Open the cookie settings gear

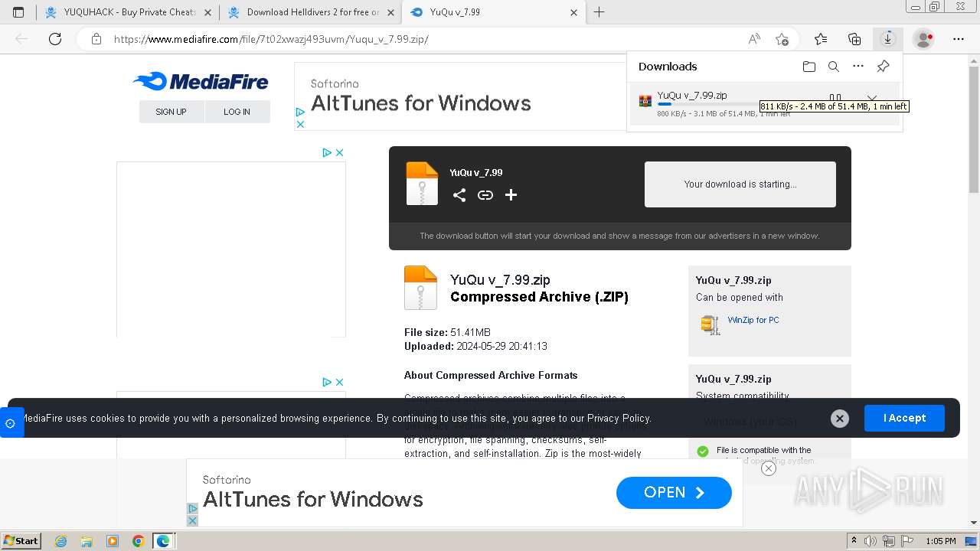[11, 423]
